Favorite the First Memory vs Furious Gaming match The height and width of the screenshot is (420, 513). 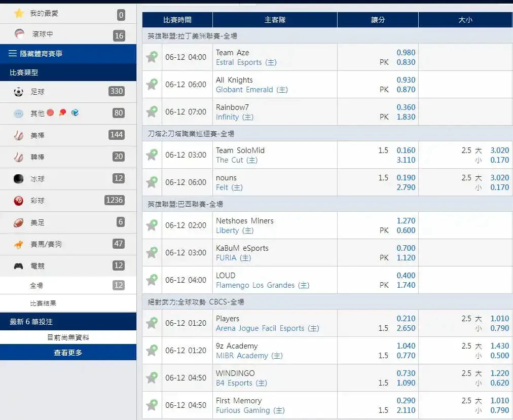click(x=152, y=405)
